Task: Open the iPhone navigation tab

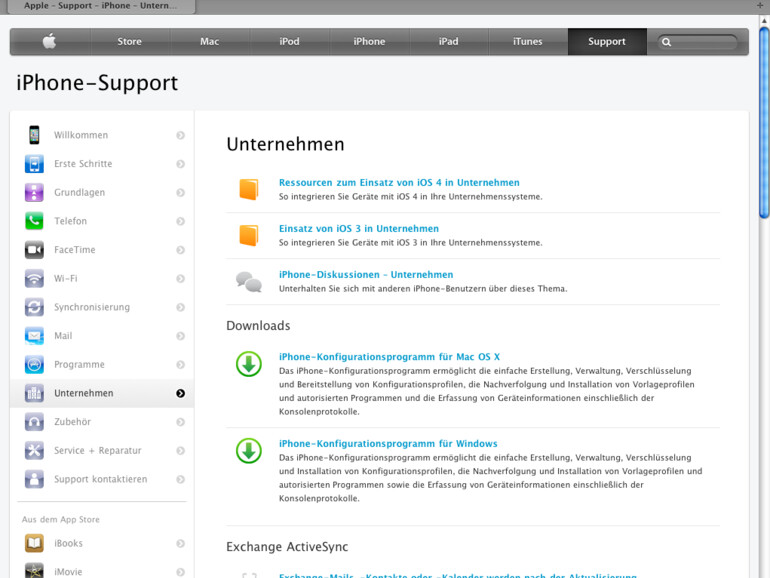Action: click(x=369, y=41)
